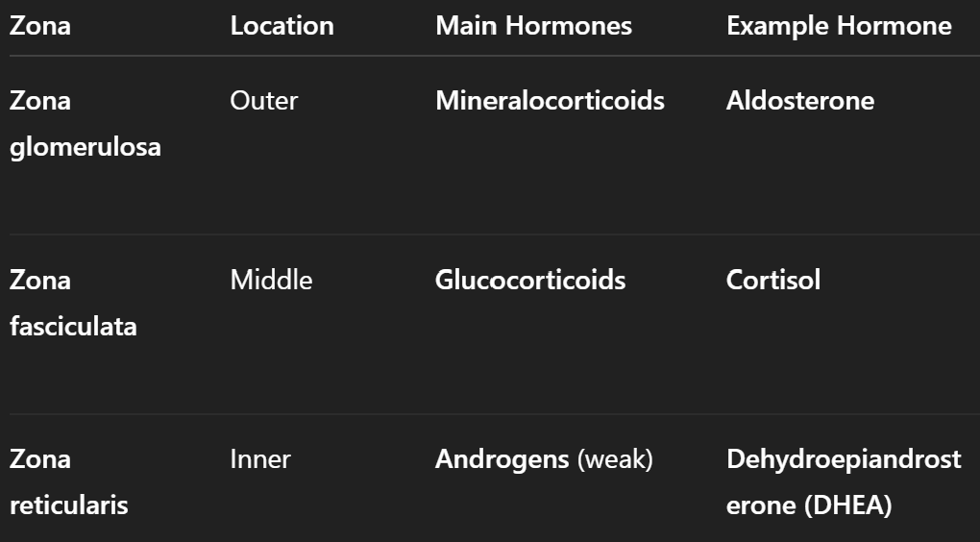Screen dimensions: 980x542
Task: Click Zona above the word reticularis
Action: 40,459
